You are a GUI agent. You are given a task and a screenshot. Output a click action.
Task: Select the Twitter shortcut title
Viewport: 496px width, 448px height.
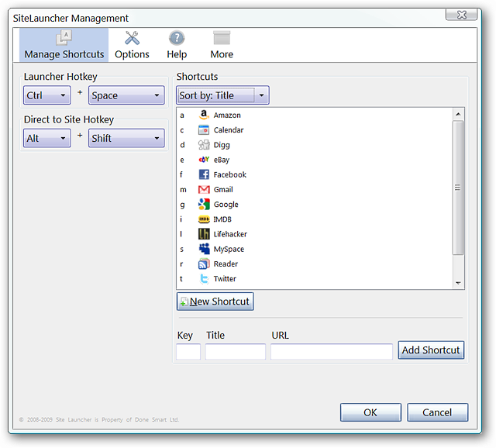pyautogui.click(x=225, y=279)
